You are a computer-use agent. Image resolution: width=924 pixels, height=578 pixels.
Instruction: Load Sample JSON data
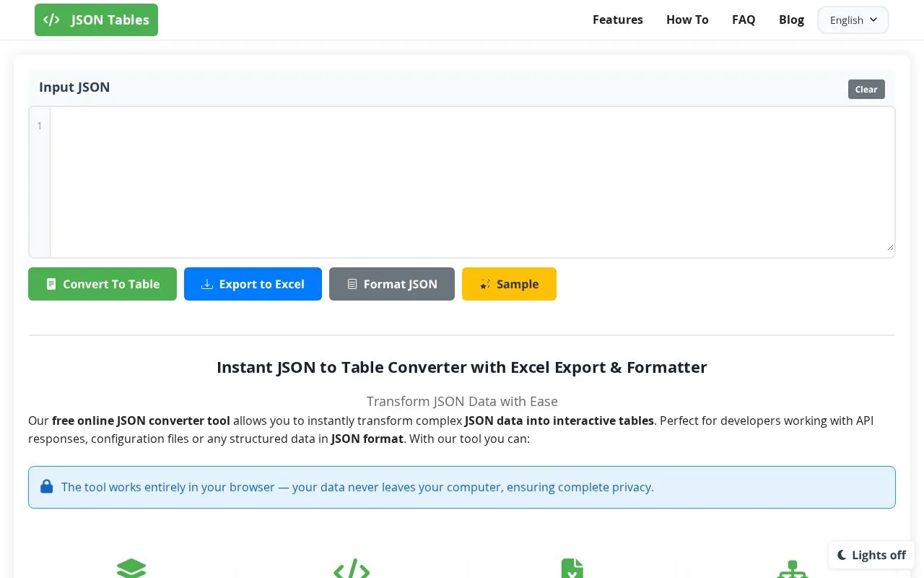(x=509, y=284)
